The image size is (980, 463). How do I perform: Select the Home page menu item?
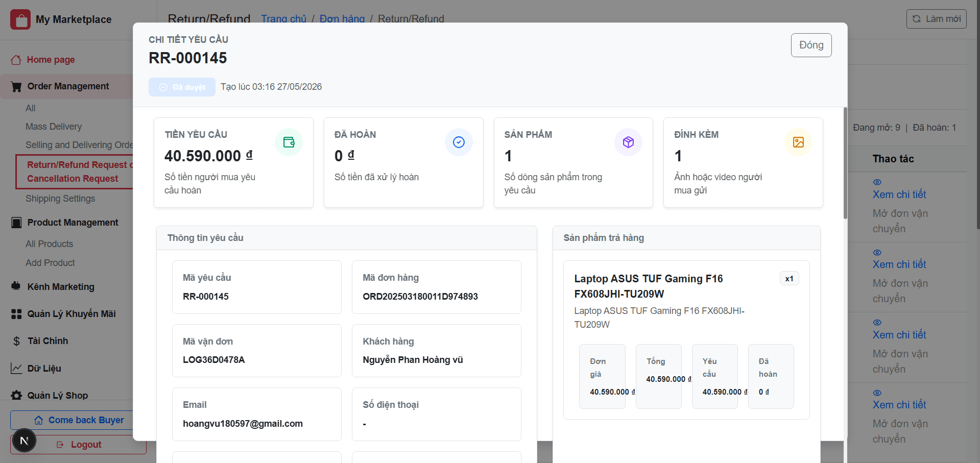[51, 60]
